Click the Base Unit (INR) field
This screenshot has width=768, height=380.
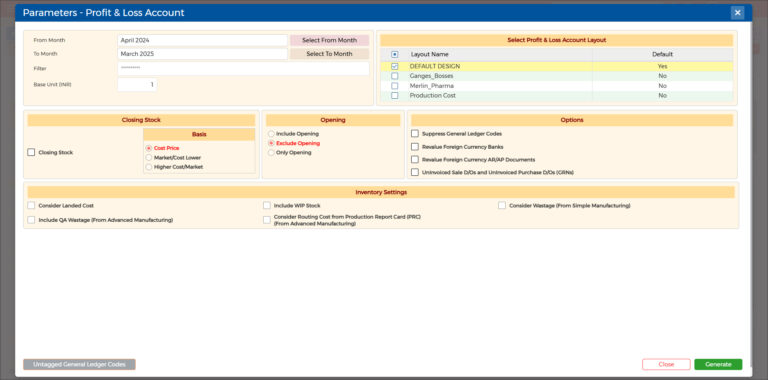(137, 85)
